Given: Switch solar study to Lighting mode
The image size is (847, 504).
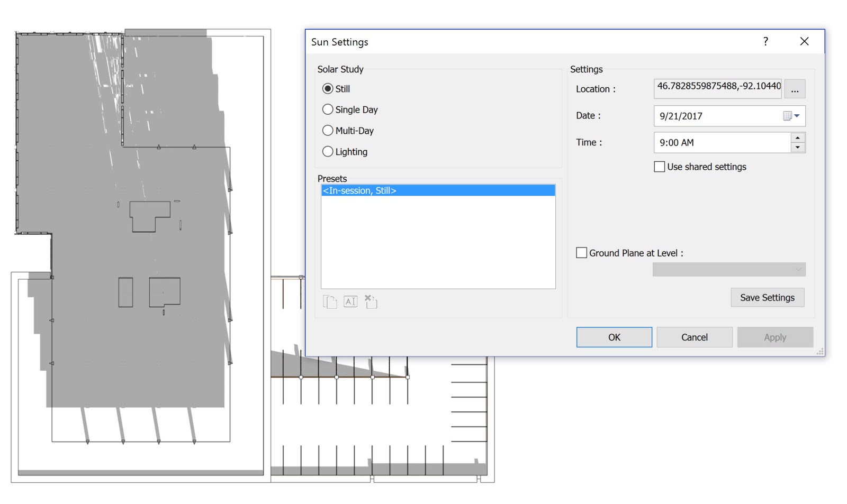Looking at the screenshot, I should pos(328,152).
